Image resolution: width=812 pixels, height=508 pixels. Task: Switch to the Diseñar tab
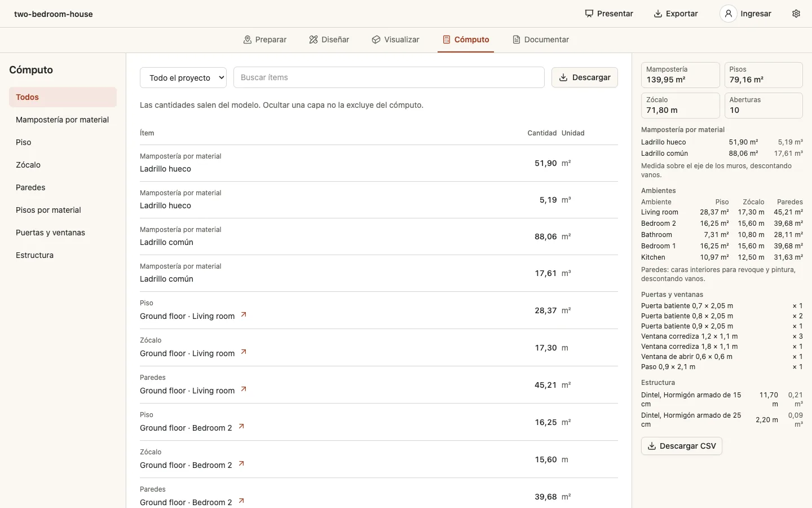[329, 40]
